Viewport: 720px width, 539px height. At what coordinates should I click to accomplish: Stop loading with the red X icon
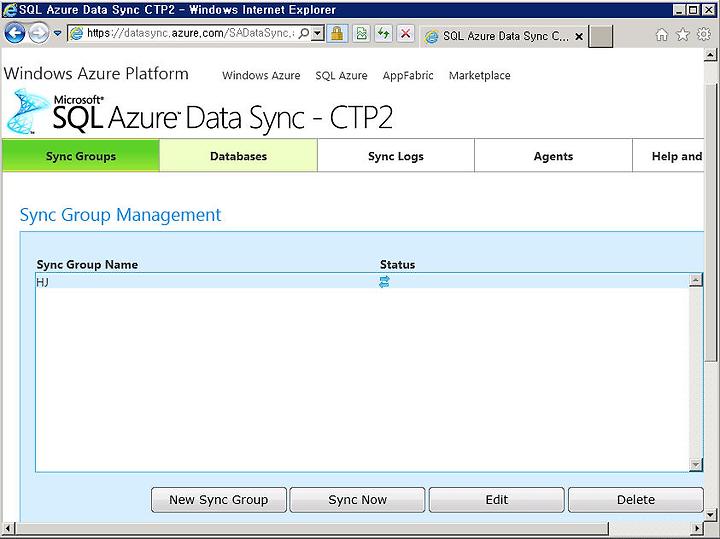[405, 34]
